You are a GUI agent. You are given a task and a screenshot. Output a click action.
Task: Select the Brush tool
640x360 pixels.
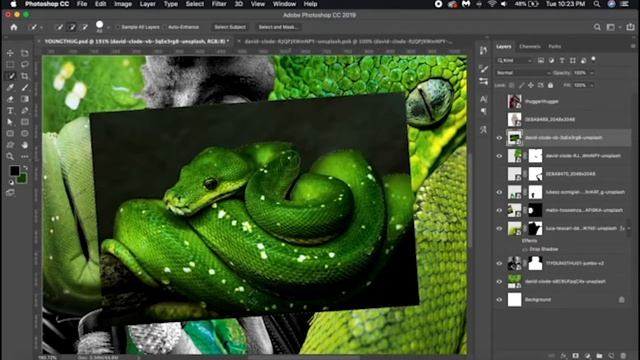coord(25,87)
